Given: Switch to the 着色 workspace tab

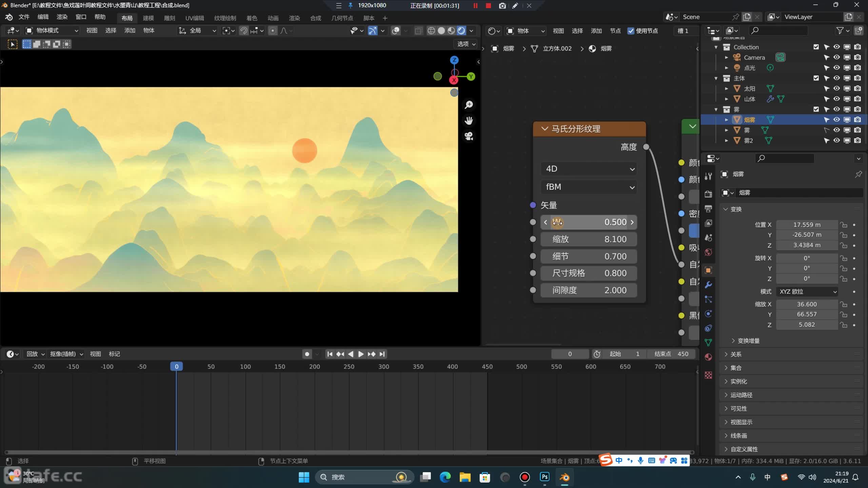Looking at the screenshot, I should [252, 18].
